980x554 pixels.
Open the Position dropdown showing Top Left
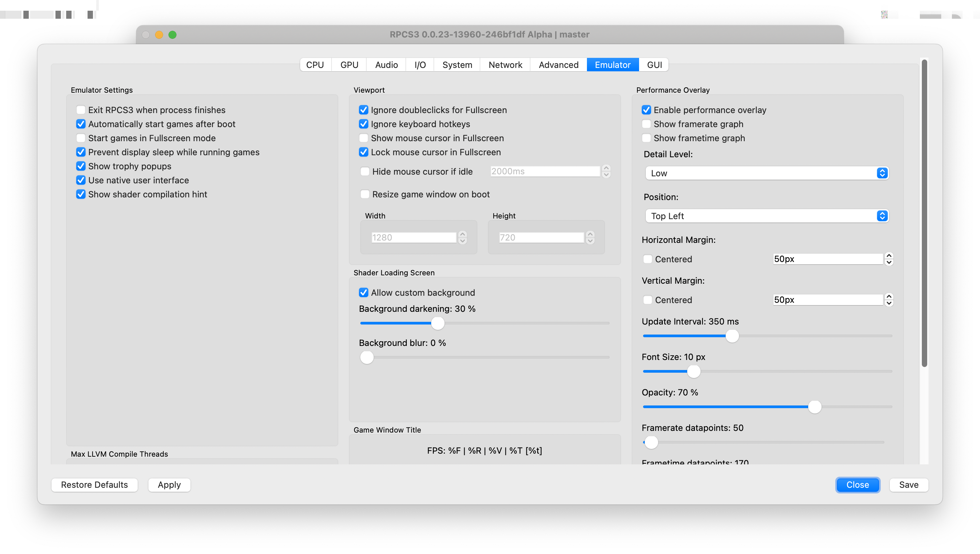click(767, 216)
